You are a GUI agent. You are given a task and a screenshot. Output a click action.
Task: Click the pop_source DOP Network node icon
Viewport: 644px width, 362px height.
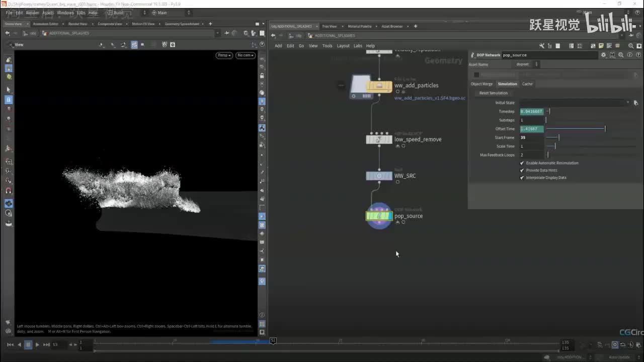tap(379, 216)
